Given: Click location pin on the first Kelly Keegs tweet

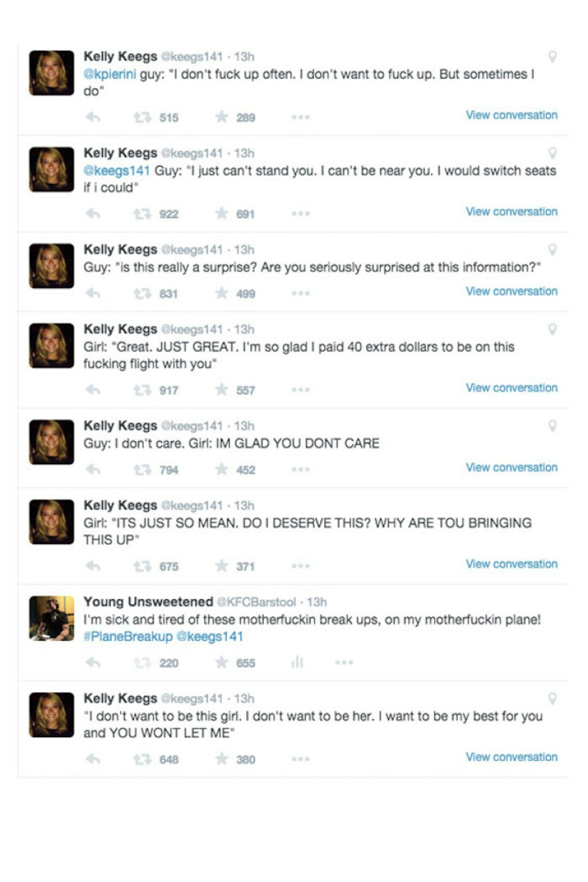Looking at the screenshot, I should click(x=552, y=56).
